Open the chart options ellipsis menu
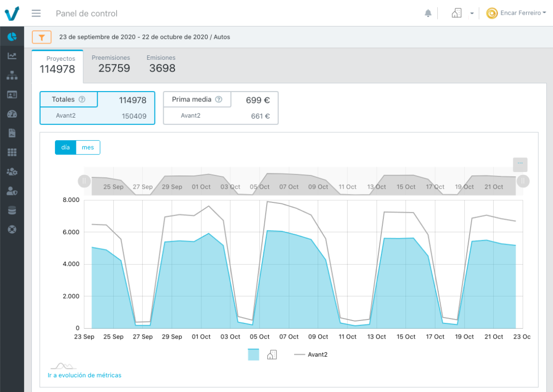This screenshot has width=553, height=392. [520, 164]
